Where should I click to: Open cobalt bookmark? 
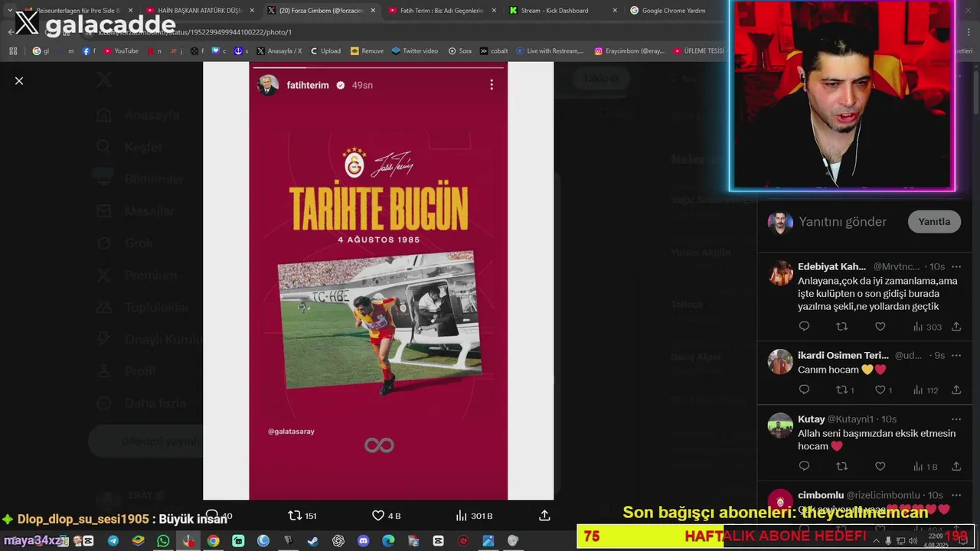494,51
